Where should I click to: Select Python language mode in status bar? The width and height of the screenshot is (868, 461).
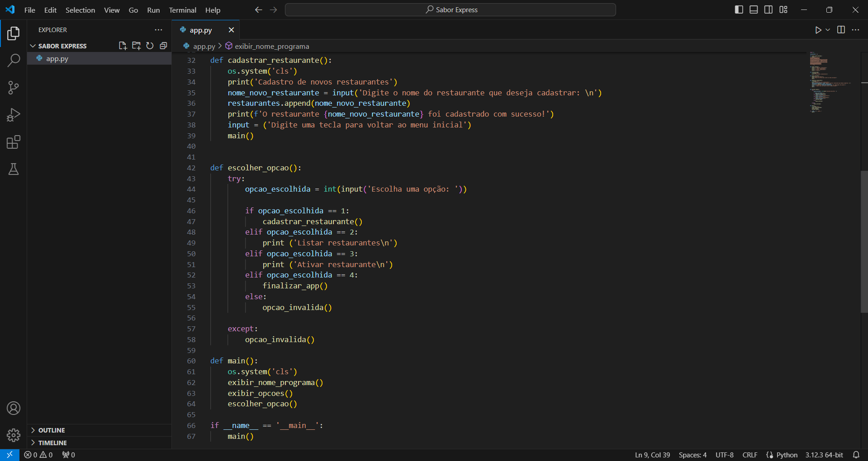coord(787,455)
